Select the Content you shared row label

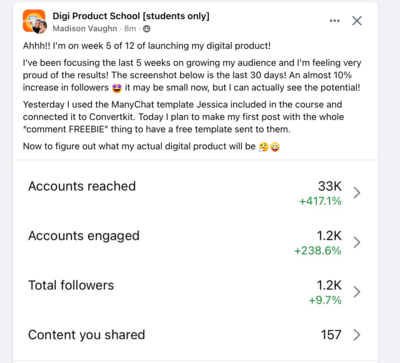pos(87,335)
